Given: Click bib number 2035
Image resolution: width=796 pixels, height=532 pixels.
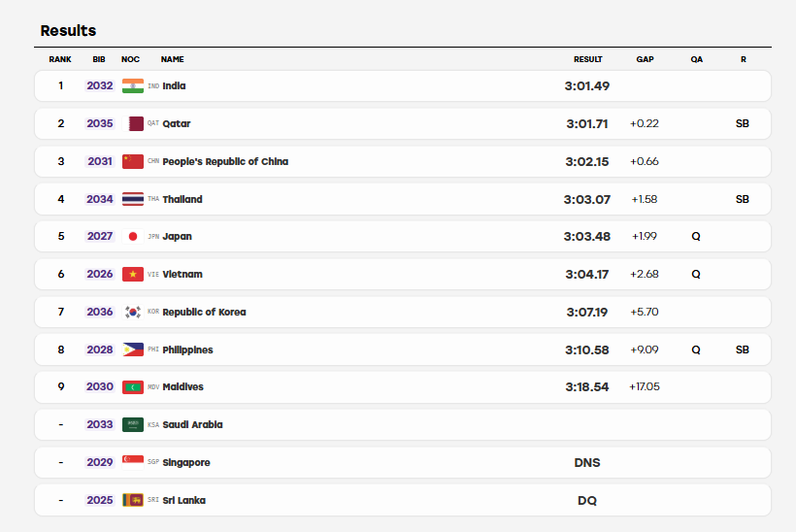Looking at the screenshot, I should pos(99,123).
